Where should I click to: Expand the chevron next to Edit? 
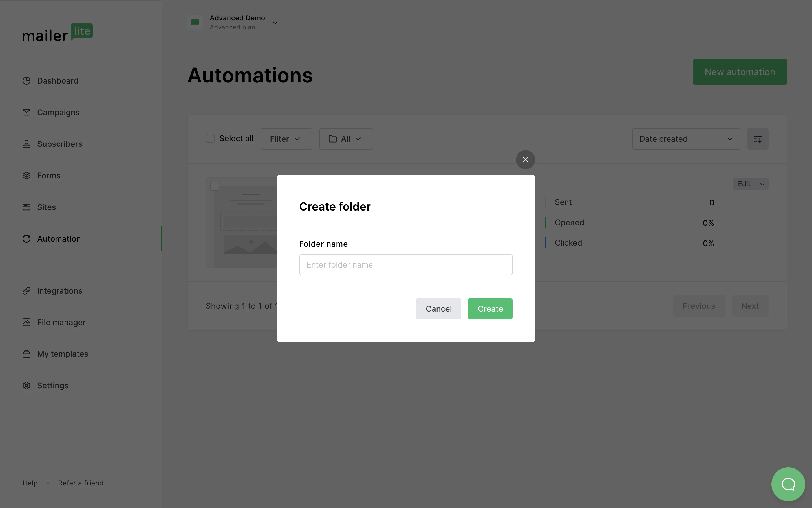(762, 184)
